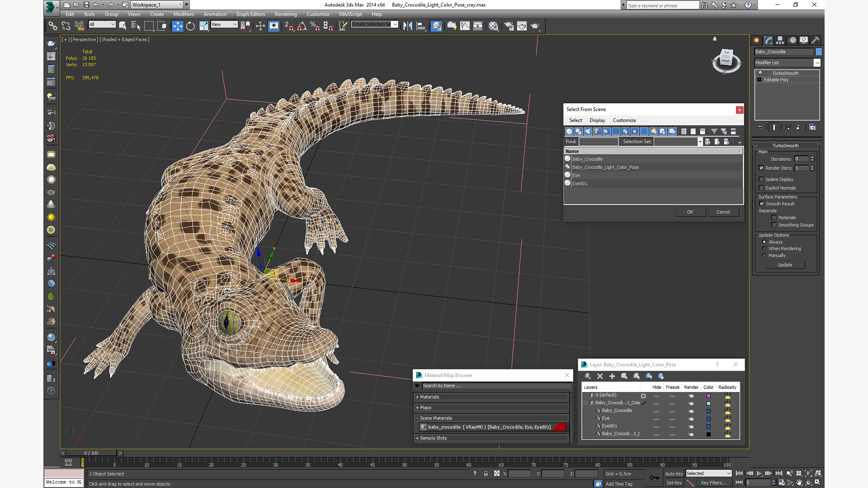Click the Select and Link chain icon

(x=53, y=26)
